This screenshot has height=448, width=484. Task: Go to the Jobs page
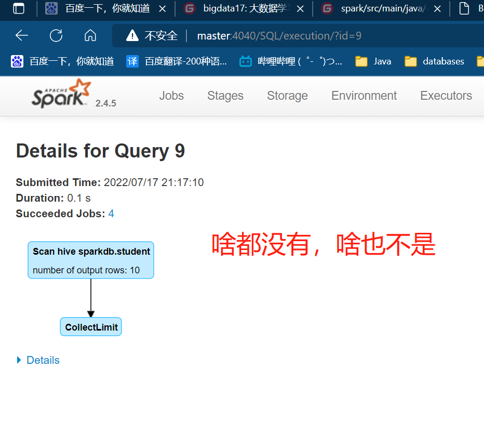(x=171, y=96)
